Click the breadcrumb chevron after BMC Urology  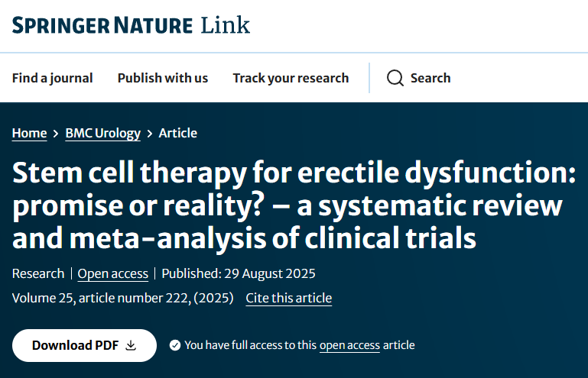point(150,134)
